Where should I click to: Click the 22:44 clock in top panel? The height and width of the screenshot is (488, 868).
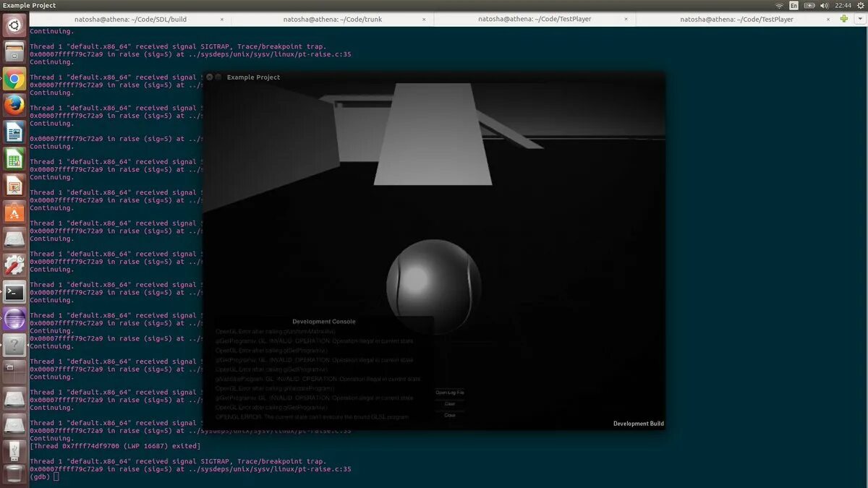[x=843, y=5]
